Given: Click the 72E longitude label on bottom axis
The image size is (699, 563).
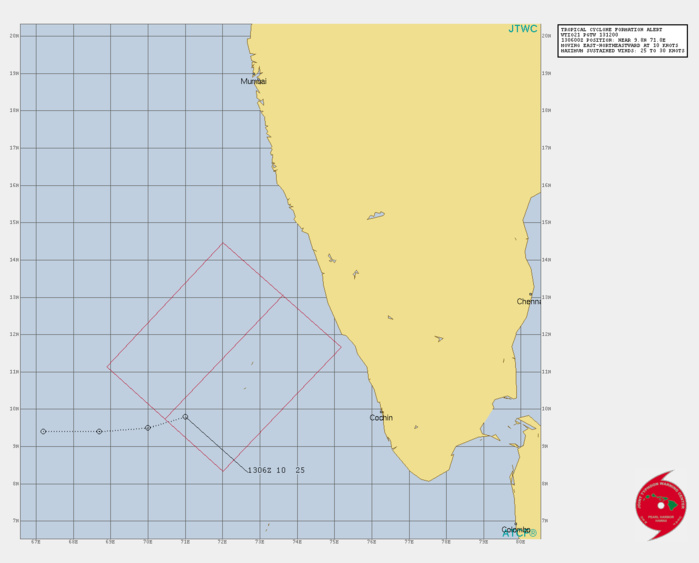Looking at the screenshot, I should (x=222, y=543).
